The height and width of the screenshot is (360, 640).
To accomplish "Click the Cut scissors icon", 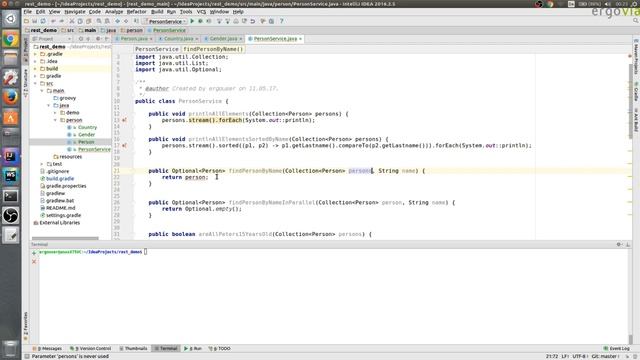I will coord(72,21).
